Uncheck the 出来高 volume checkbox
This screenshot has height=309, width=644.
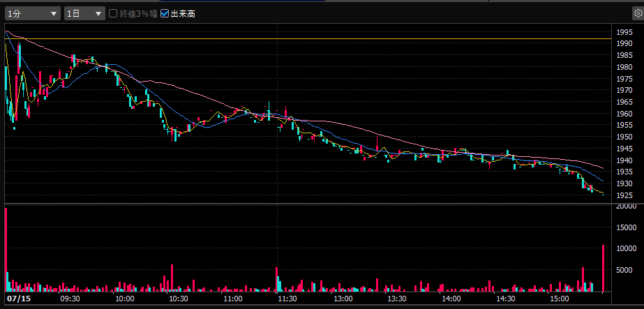pyautogui.click(x=165, y=13)
